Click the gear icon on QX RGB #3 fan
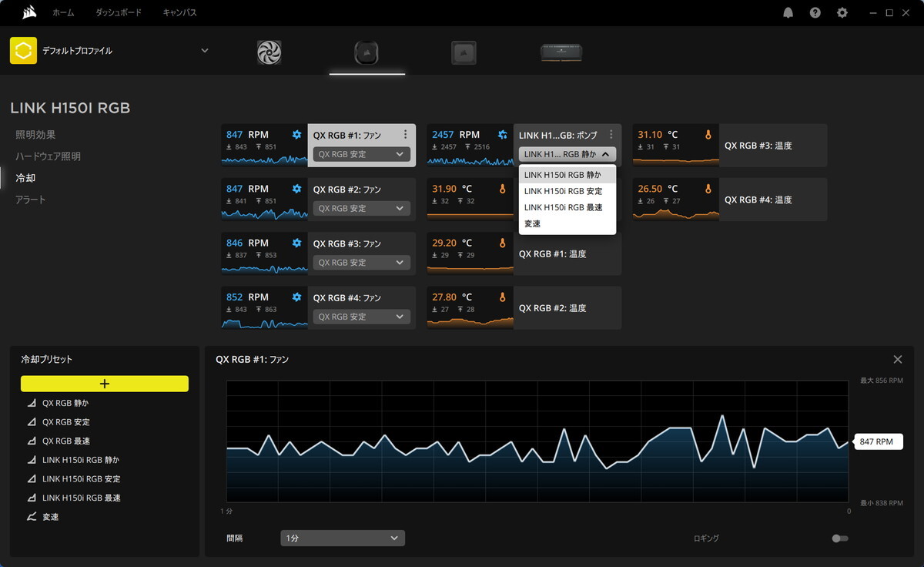 click(297, 243)
